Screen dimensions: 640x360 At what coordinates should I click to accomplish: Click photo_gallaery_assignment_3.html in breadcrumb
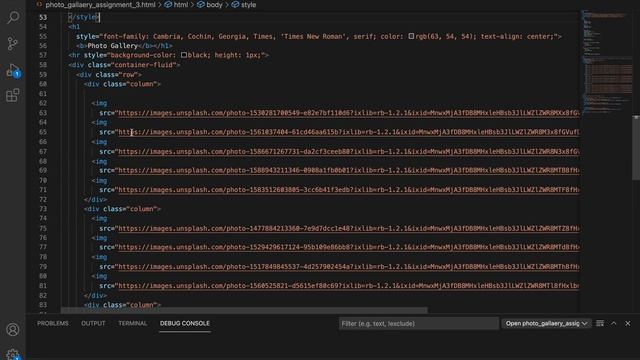coord(100,5)
